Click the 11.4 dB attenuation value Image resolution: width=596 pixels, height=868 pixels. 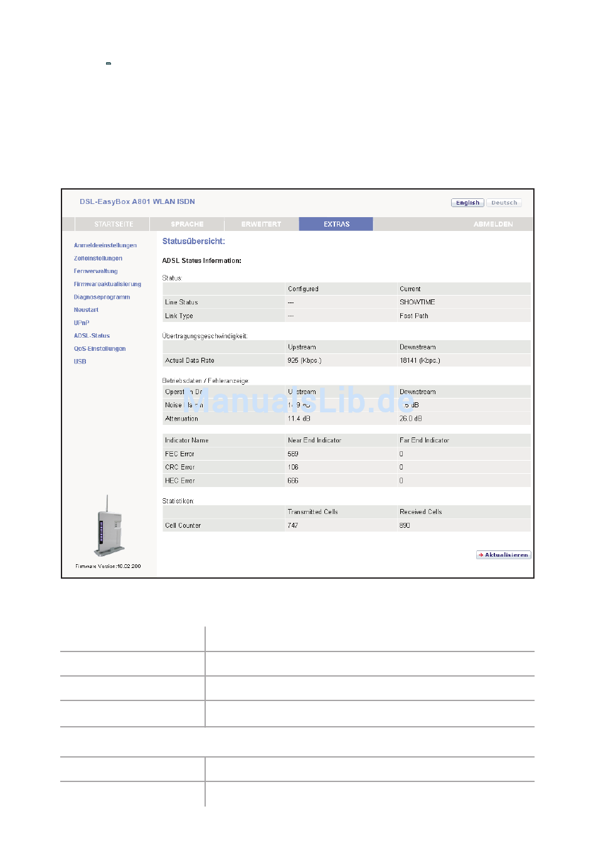299,419
